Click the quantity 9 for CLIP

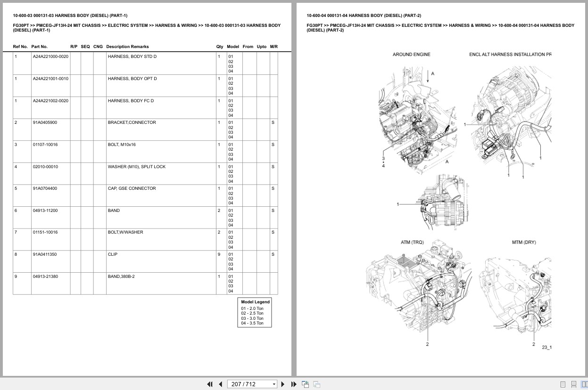[219, 254]
